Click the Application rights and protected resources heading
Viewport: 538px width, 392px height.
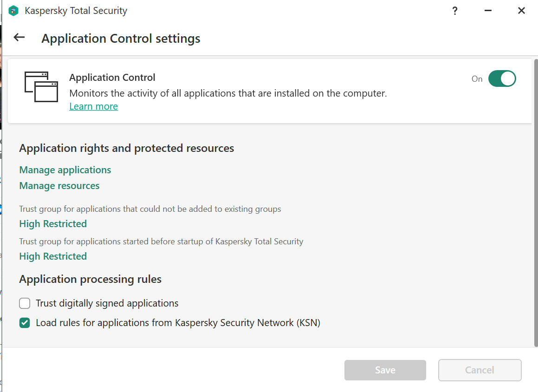point(127,148)
